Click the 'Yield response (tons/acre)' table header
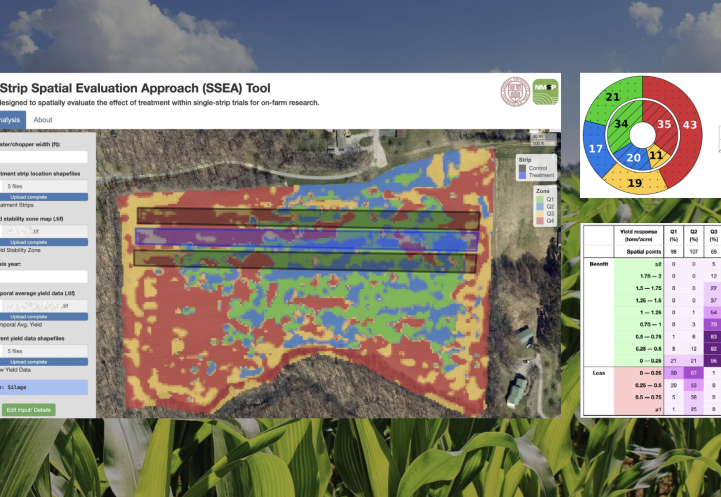721x497 pixels. point(638,235)
